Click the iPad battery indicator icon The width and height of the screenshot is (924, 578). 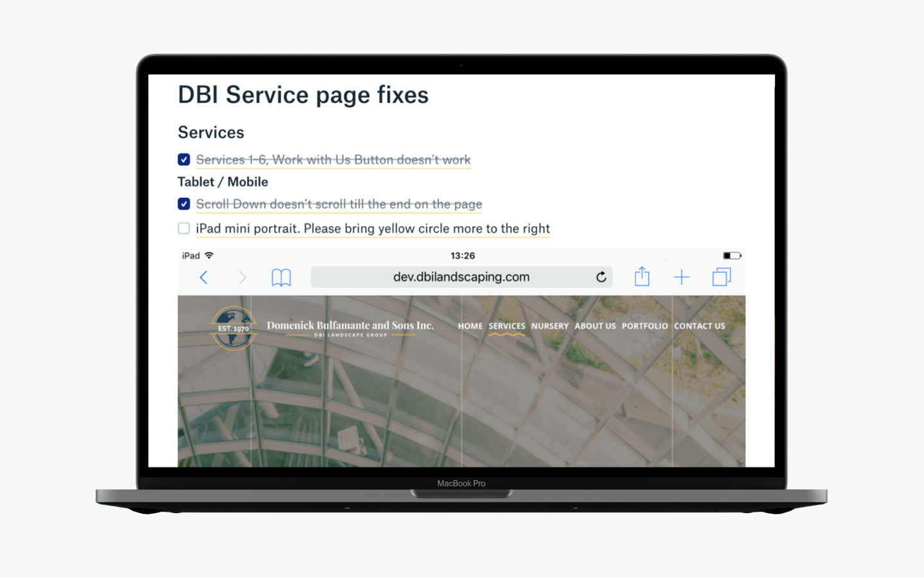pyautogui.click(x=732, y=256)
